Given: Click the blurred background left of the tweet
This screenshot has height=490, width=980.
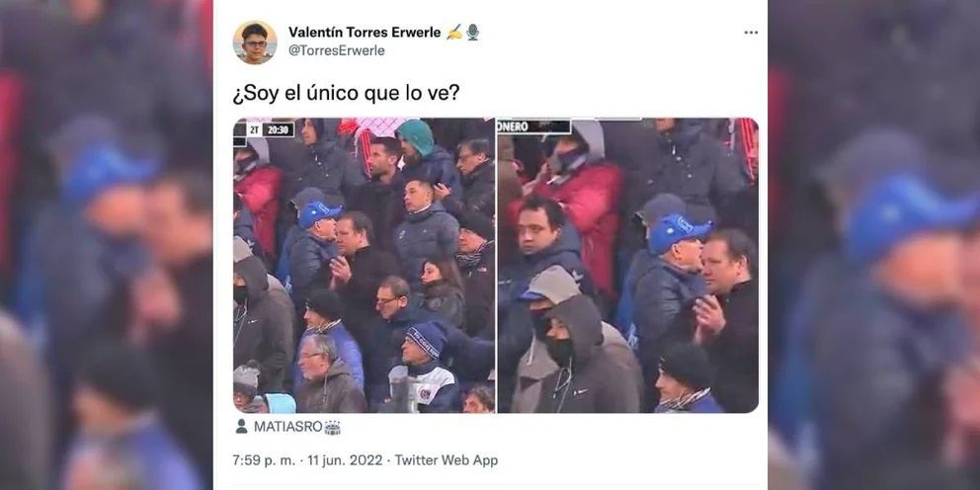Looking at the screenshot, I should pos(107,245).
